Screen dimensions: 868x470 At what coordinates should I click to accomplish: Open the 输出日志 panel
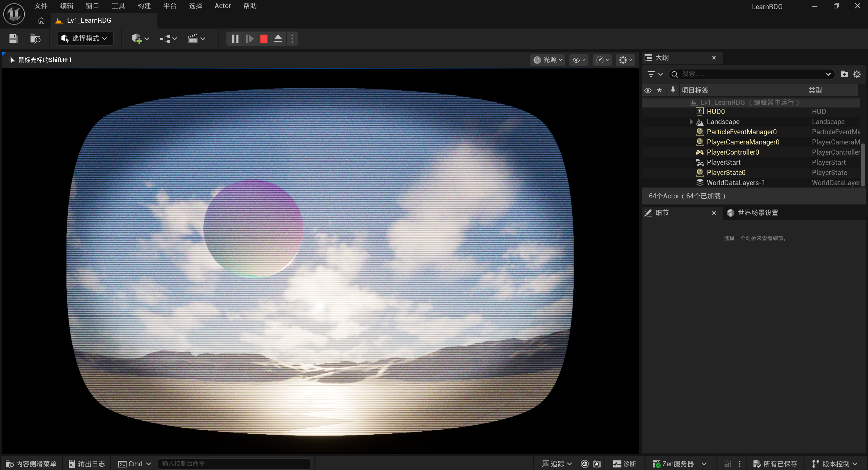point(87,464)
